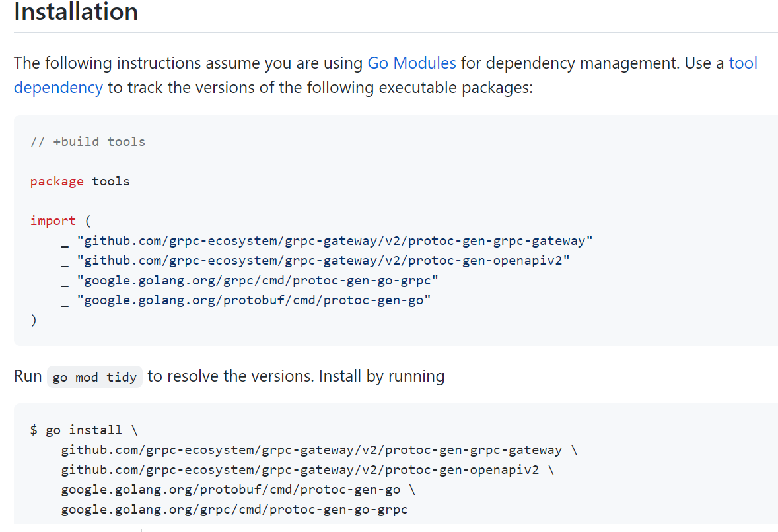
Task: Click the final grpc/cmd/protoc-gen-go-grpc install line
Action: (234, 510)
